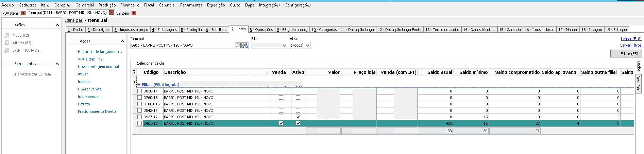The height and width of the screenshot is (154, 644).
Task: Toggle Venda checkbox for D542-17
Action: (x=281, y=110)
